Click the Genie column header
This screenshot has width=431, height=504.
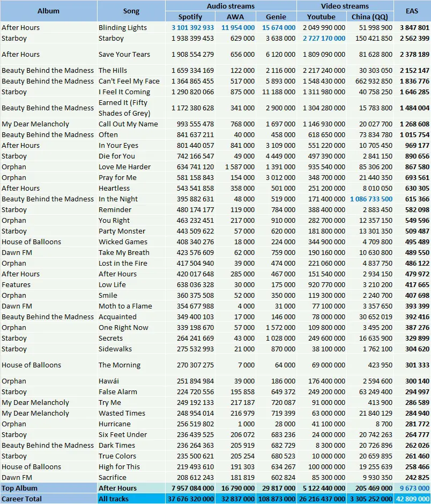point(276,17)
